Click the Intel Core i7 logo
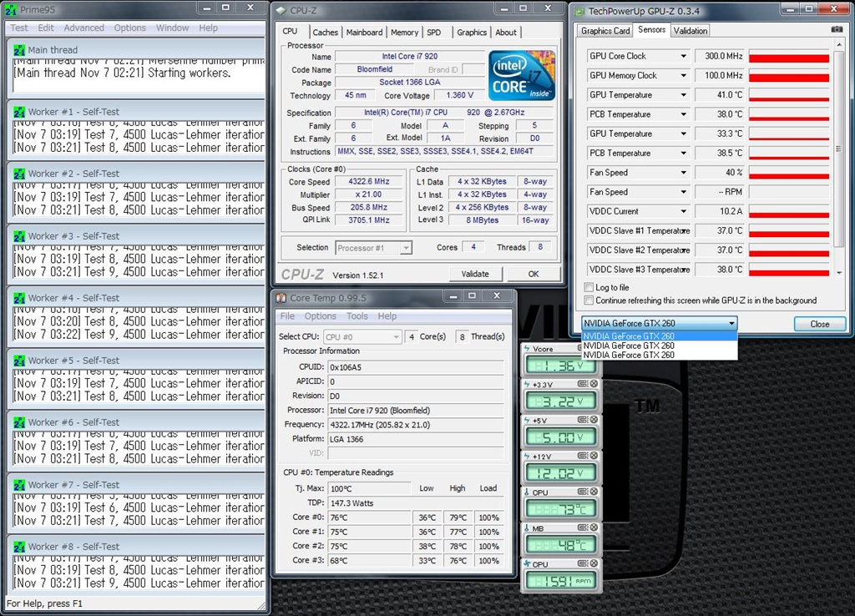 (522, 76)
